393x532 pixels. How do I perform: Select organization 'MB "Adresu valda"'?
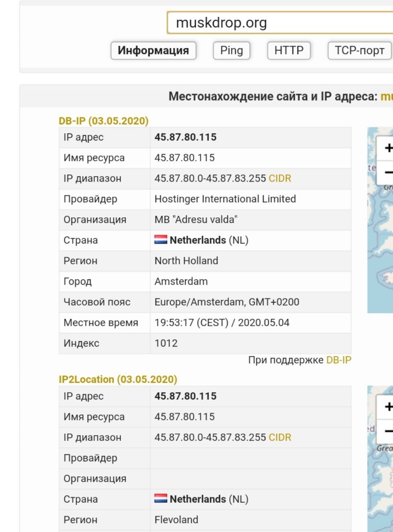coord(196,220)
